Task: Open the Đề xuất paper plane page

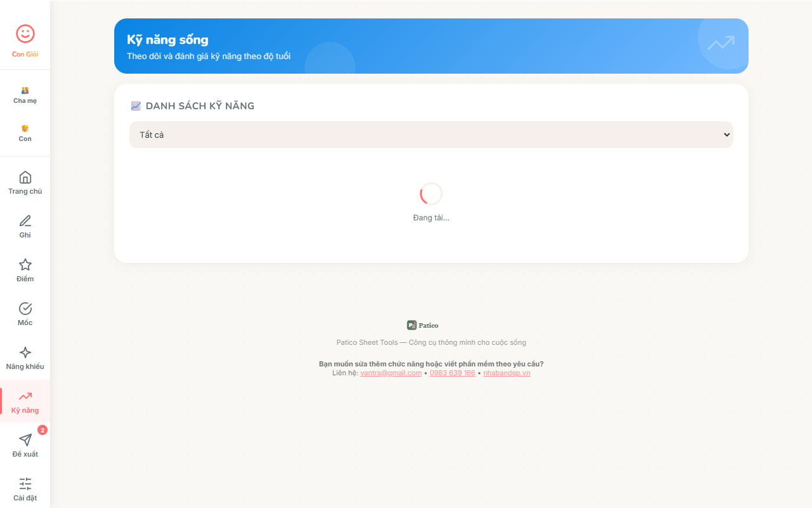Action: (25, 445)
